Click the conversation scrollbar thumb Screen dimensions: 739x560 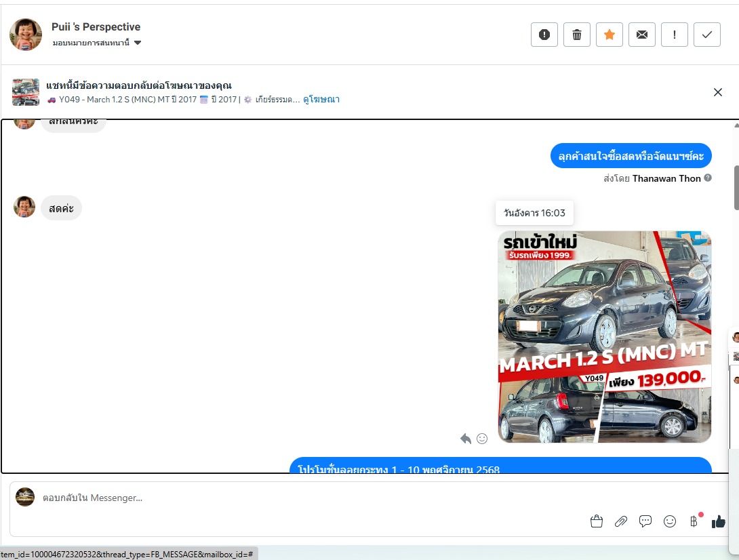736,188
